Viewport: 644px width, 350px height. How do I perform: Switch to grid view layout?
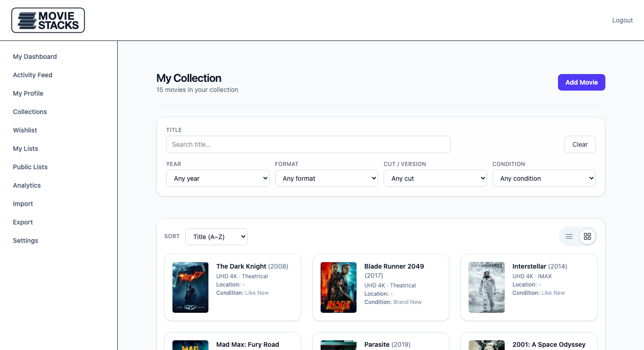(x=587, y=236)
